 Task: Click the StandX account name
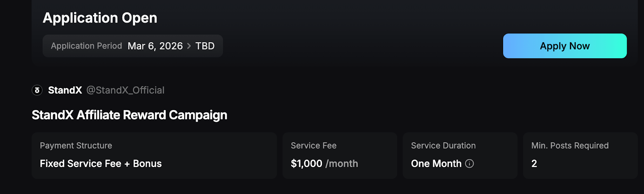click(65, 90)
